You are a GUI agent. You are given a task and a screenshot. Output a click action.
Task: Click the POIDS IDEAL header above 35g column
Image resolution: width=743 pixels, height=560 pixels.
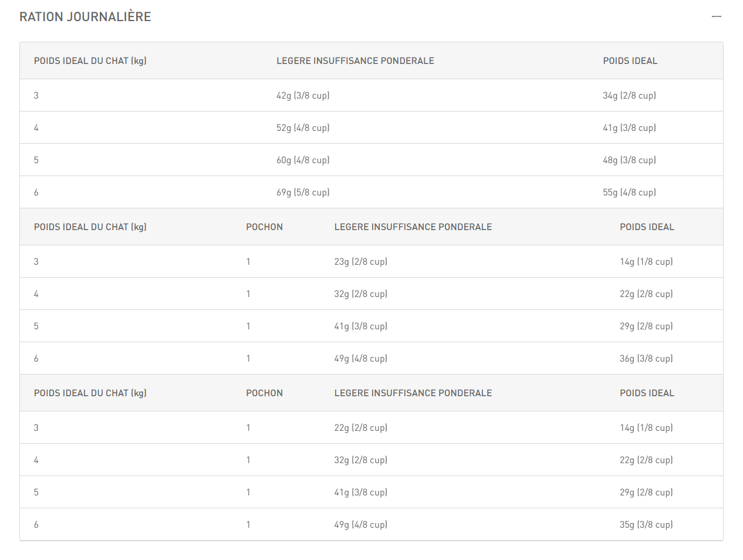point(647,393)
